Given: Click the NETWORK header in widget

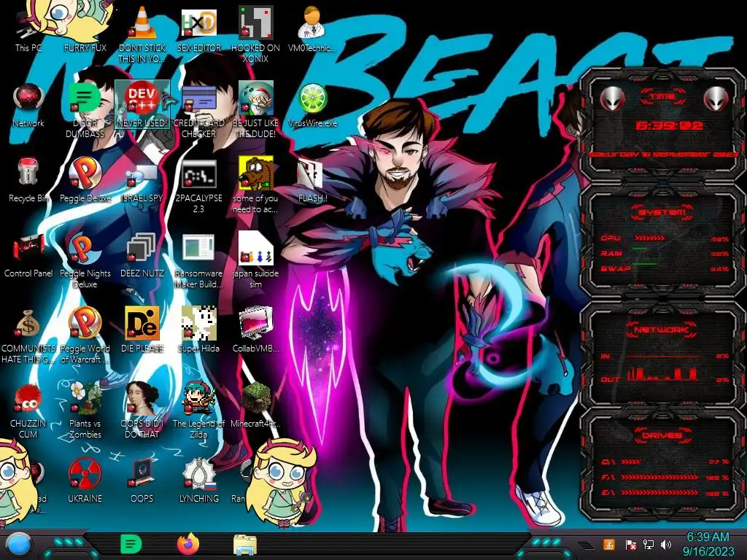Looking at the screenshot, I should click(x=662, y=330).
